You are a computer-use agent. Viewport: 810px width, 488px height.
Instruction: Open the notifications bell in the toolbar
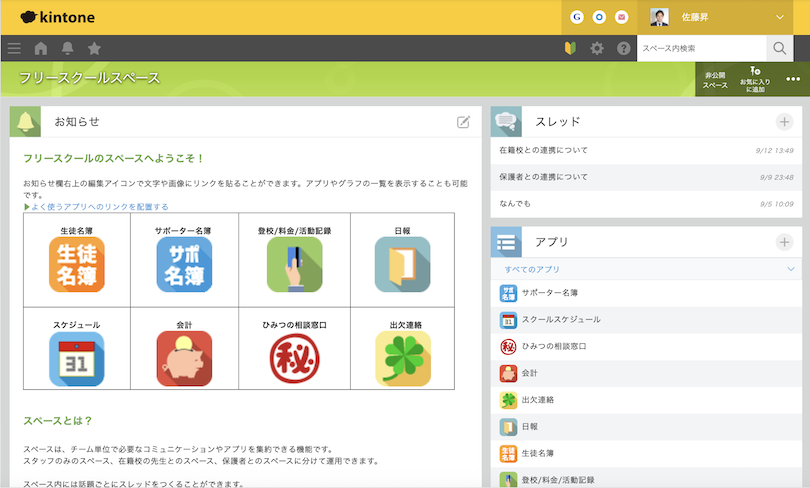68,48
